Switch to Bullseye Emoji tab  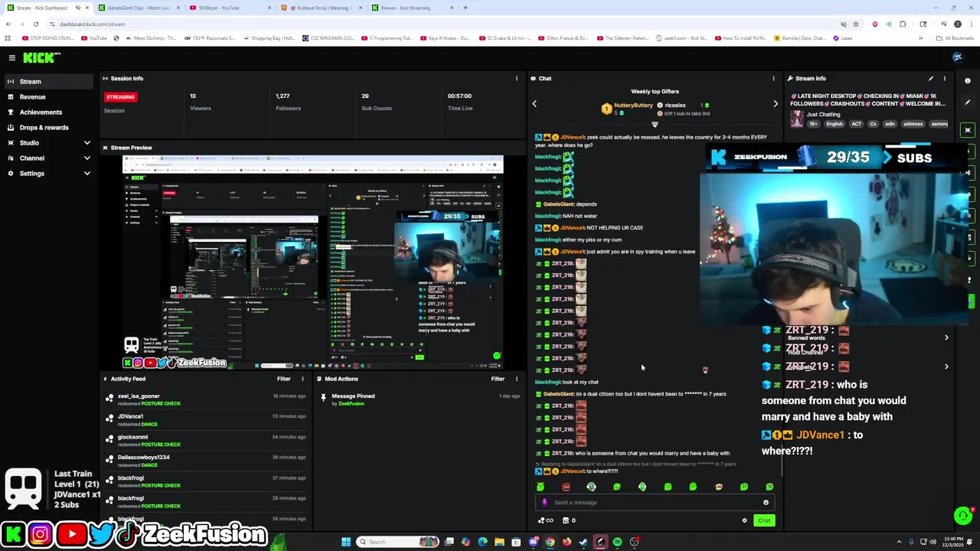pyautogui.click(x=320, y=8)
